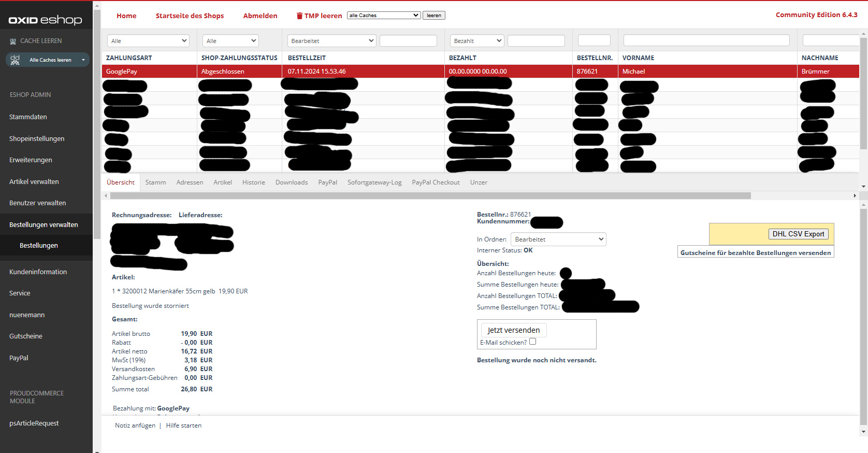Click the horizontal scrollbar left arrow

pos(106,196)
